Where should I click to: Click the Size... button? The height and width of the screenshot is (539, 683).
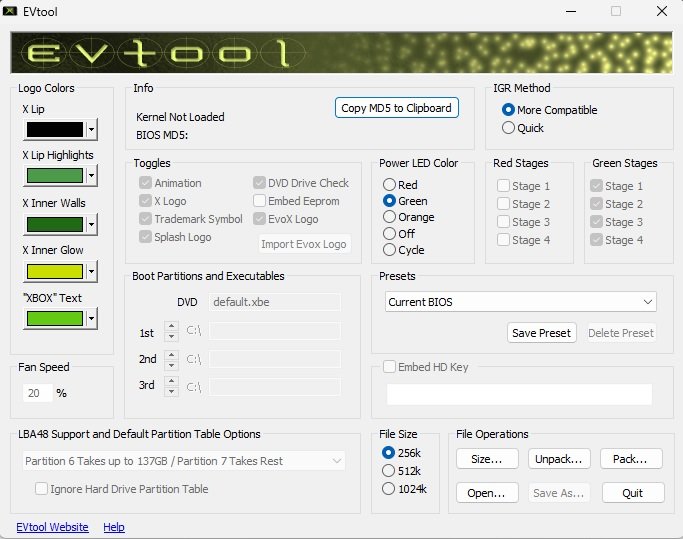(x=487, y=459)
